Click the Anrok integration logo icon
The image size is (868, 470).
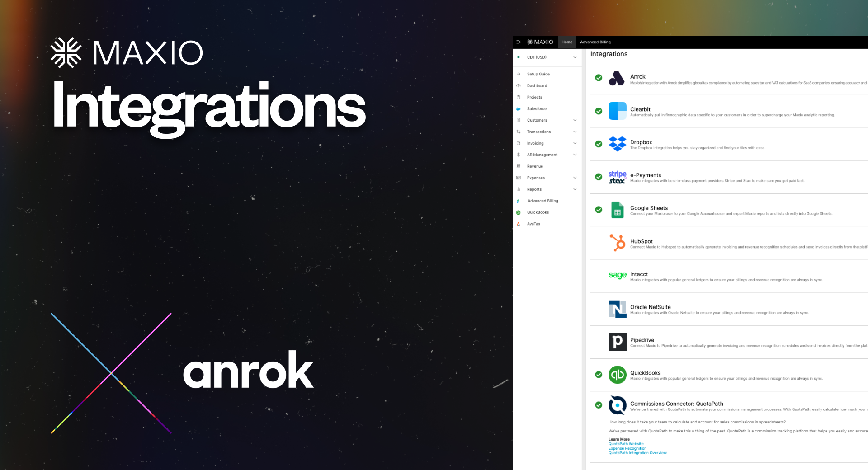point(617,79)
